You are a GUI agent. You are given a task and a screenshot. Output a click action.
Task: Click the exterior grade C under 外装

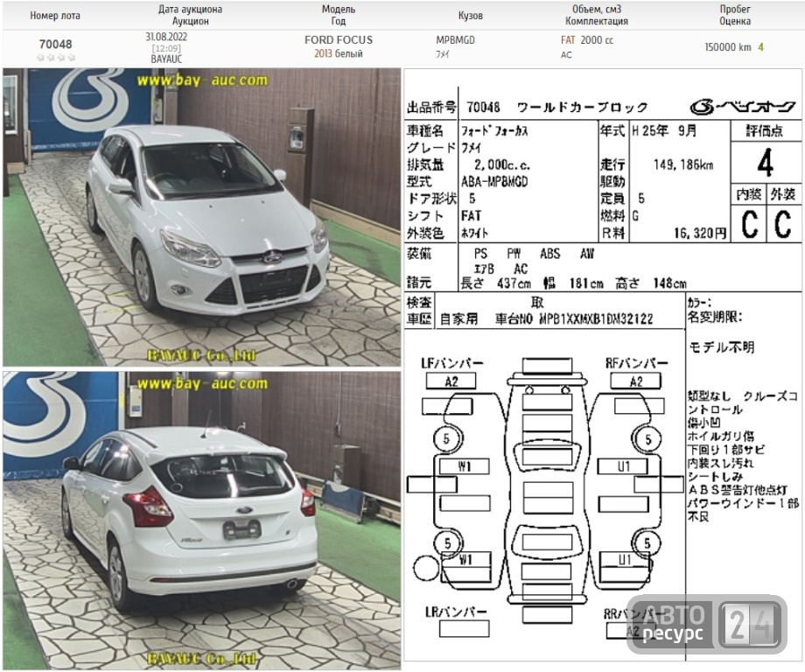782,224
